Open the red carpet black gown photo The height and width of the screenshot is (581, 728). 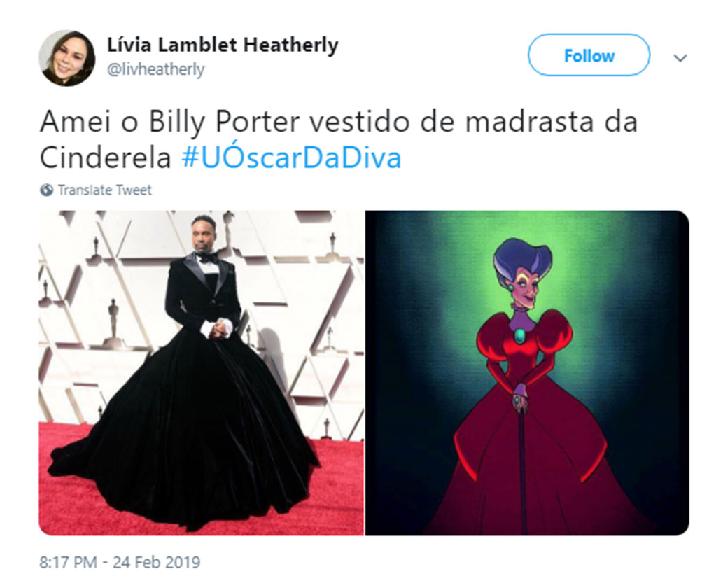tap(201, 373)
